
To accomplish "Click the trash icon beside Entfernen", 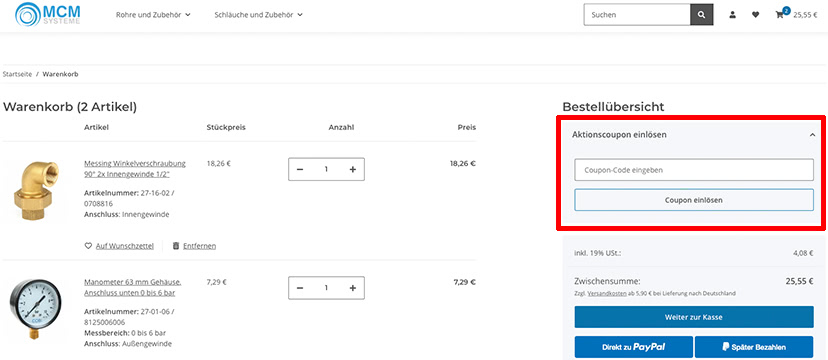I will [x=176, y=246].
